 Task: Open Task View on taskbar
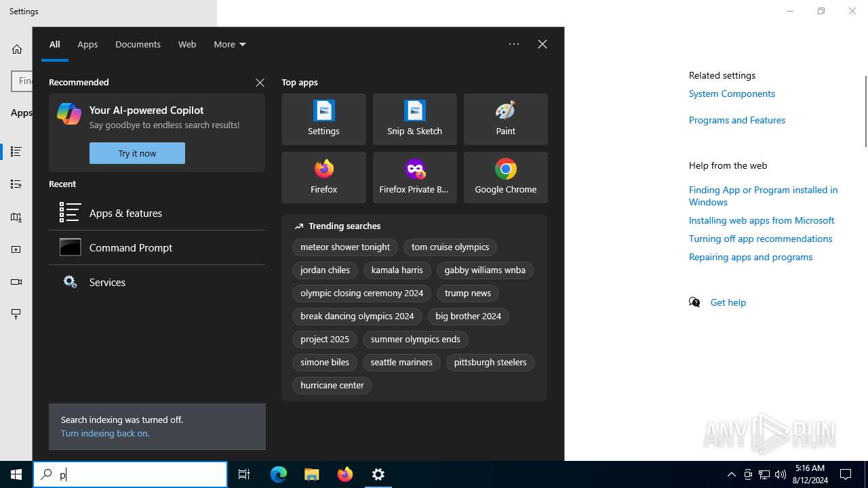[244, 474]
